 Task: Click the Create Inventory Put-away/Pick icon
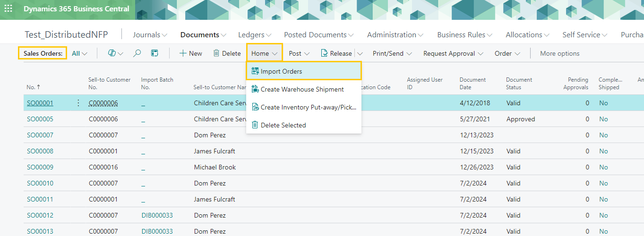click(255, 107)
